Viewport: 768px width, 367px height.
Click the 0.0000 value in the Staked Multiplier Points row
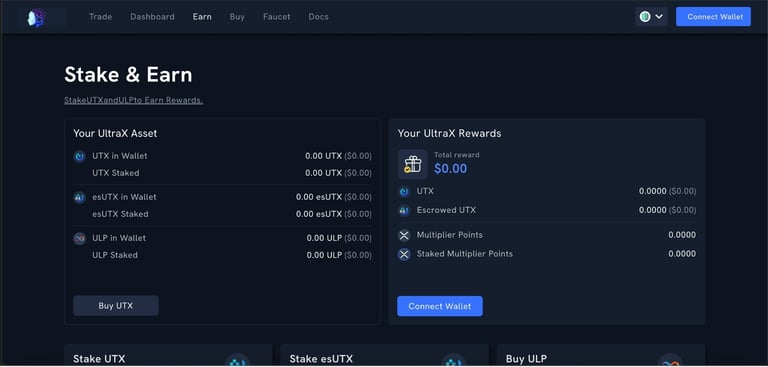tap(682, 254)
